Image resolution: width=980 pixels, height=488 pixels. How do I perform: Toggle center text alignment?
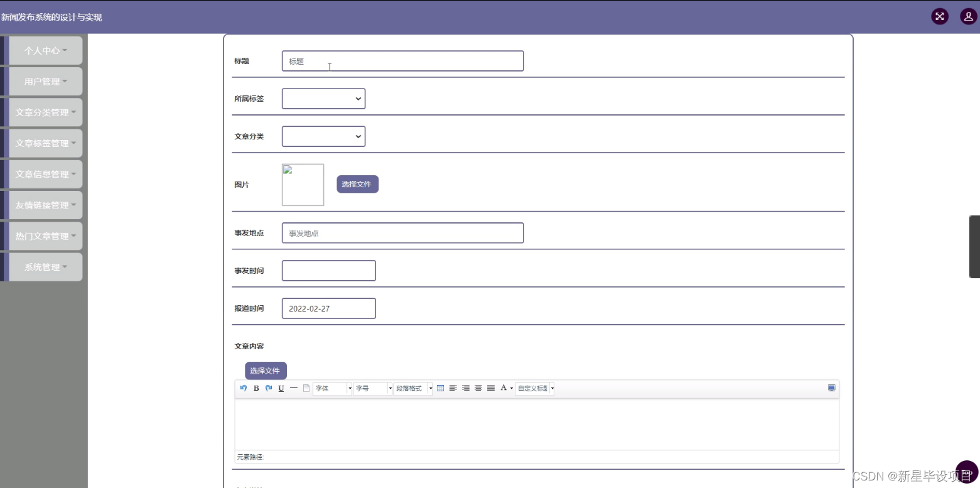click(478, 388)
